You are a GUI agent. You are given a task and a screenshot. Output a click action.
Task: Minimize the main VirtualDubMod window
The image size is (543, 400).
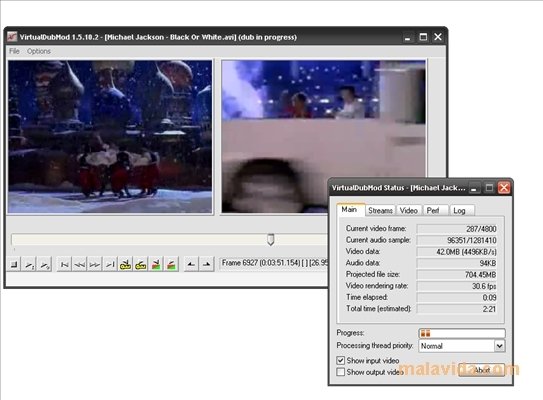(408, 37)
